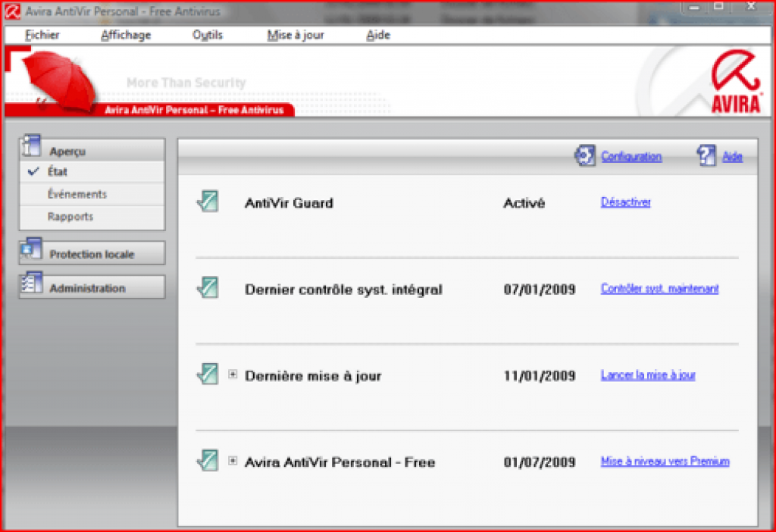The width and height of the screenshot is (776, 532).
Task: Maximize the Avira window
Action: 719,6
